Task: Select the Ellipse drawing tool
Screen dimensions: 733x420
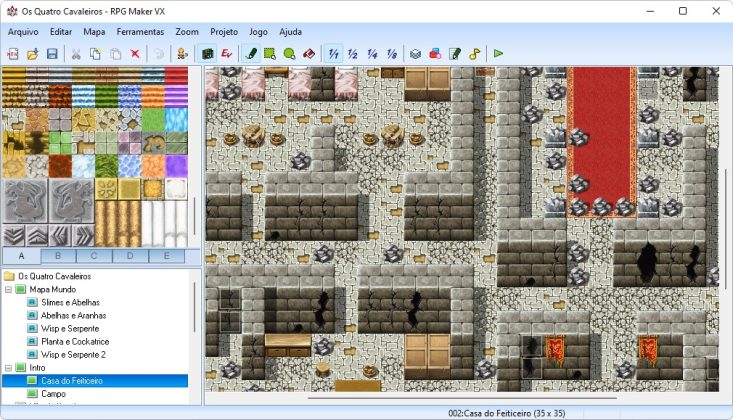Action: 289,54
